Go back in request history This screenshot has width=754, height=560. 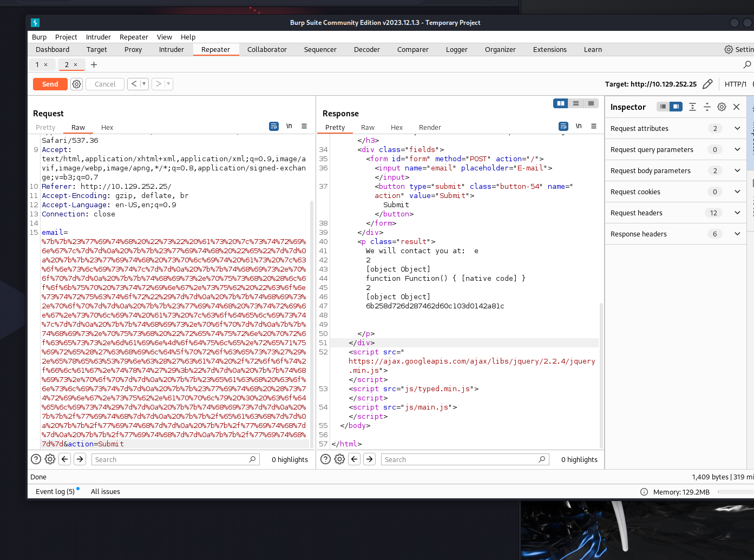point(134,84)
